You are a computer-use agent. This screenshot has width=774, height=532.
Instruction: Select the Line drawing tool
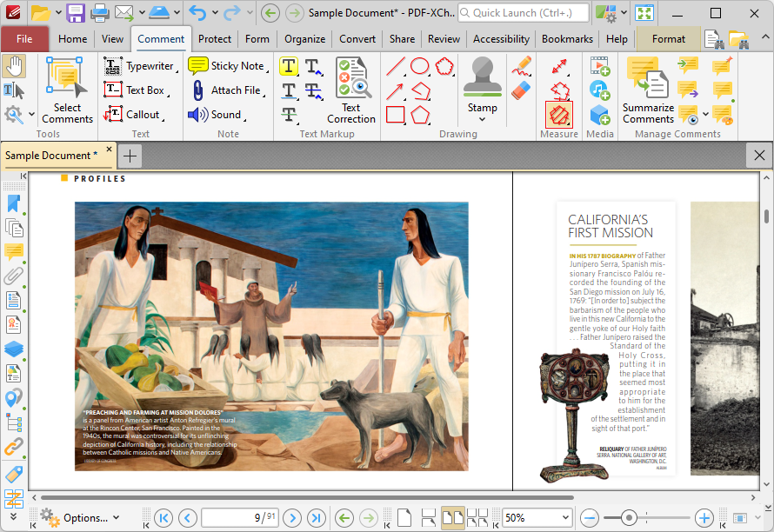(396, 66)
